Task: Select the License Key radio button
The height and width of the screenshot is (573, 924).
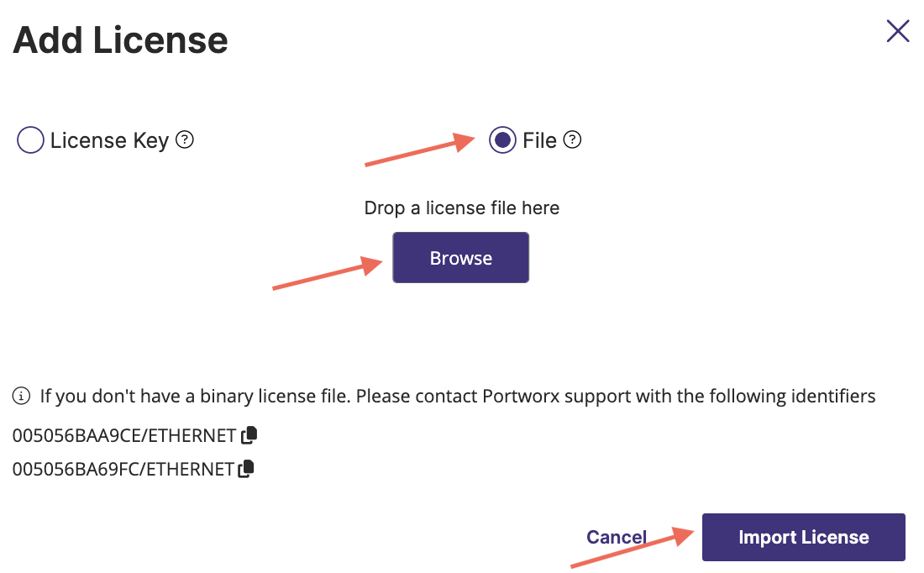Action: 30,140
